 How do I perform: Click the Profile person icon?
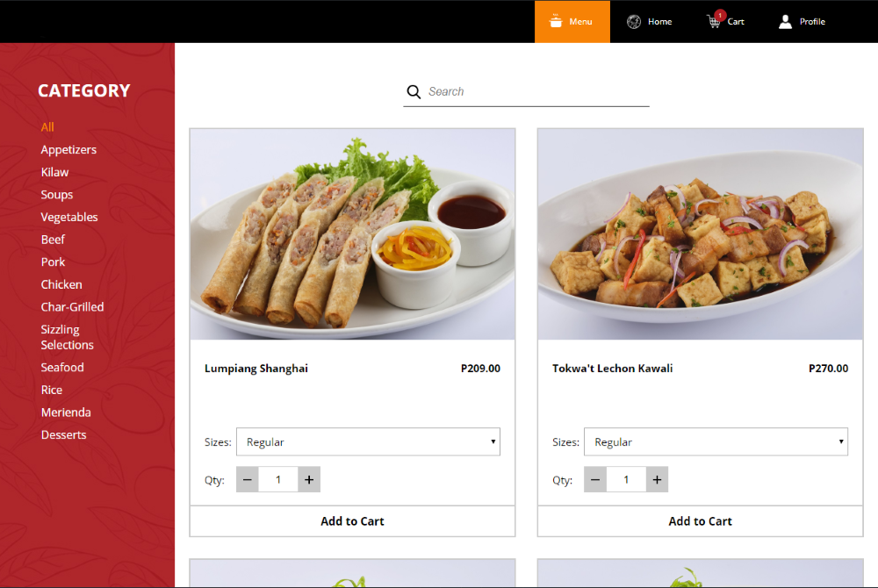(x=785, y=21)
